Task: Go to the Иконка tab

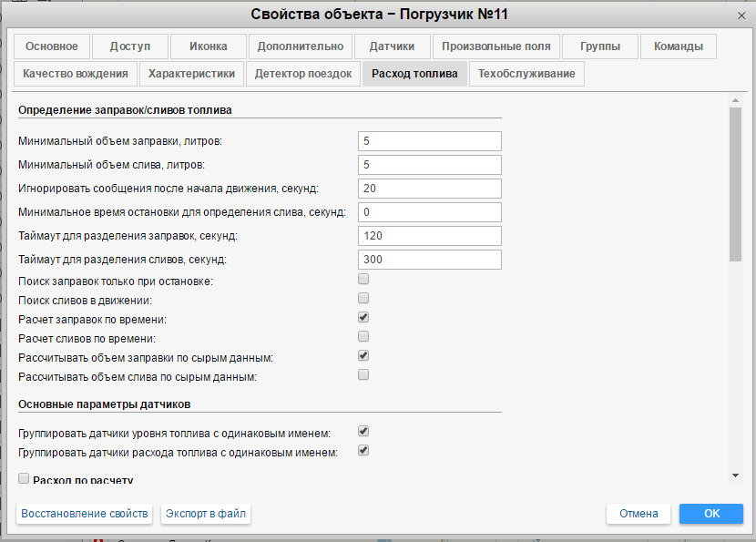Action: (209, 46)
